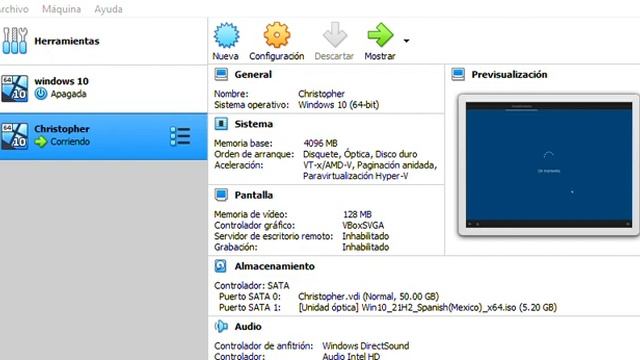Click the Corriendo status text
The width and height of the screenshot is (640, 360).
[70, 142]
